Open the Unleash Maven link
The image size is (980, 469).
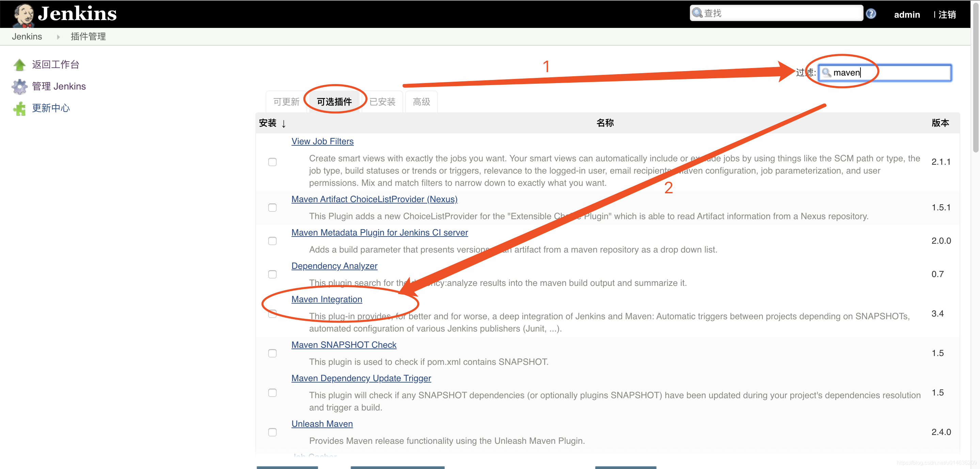(322, 424)
